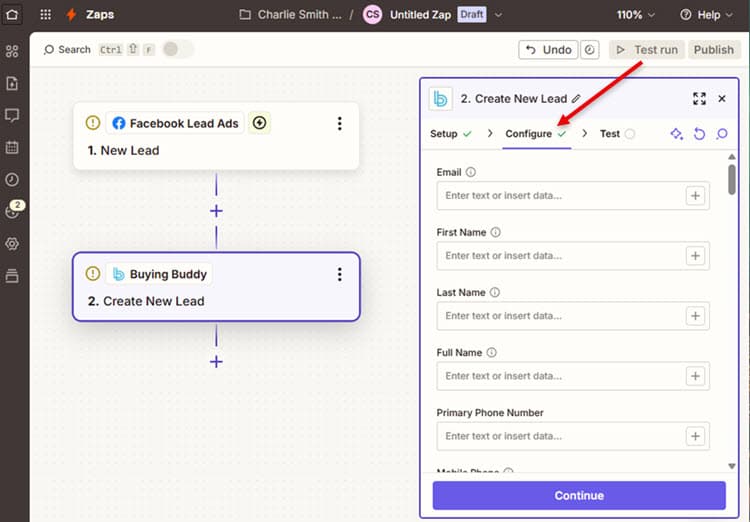The width and height of the screenshot is (750, 522).
Task: Open the apps grid menu
Action: point(45,14)
